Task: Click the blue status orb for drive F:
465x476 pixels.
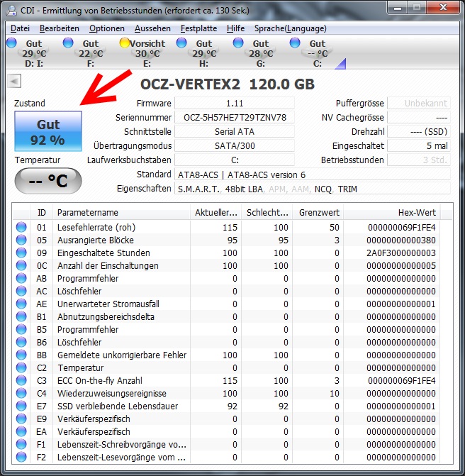Action: (x=68, y=43)
